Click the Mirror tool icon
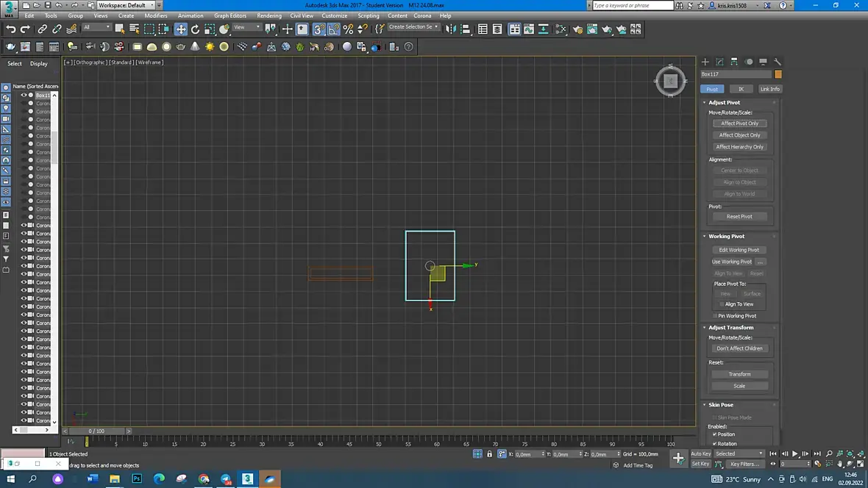 (452, 29)
